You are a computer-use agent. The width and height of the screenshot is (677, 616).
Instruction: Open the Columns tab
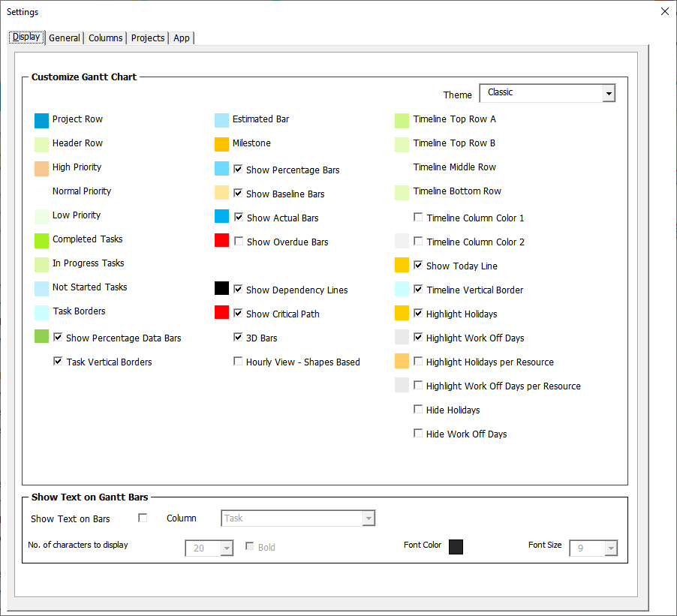pos(105,38)
